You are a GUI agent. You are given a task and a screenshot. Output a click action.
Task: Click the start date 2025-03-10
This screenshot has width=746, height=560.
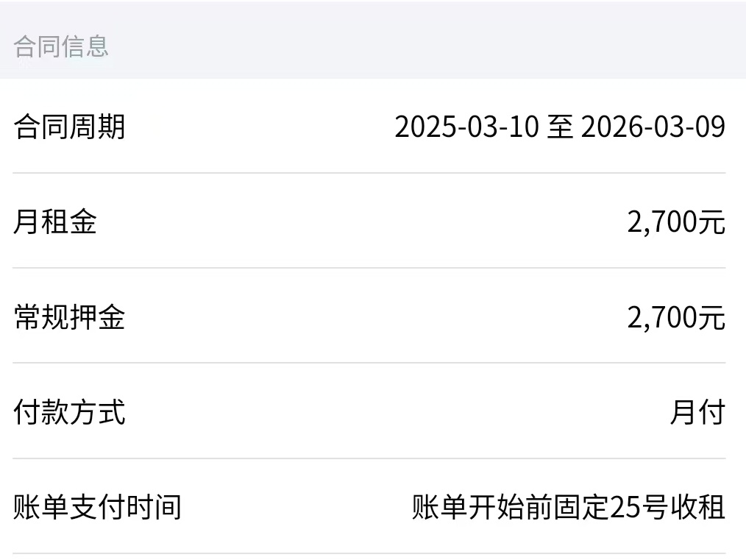[466, 127]
